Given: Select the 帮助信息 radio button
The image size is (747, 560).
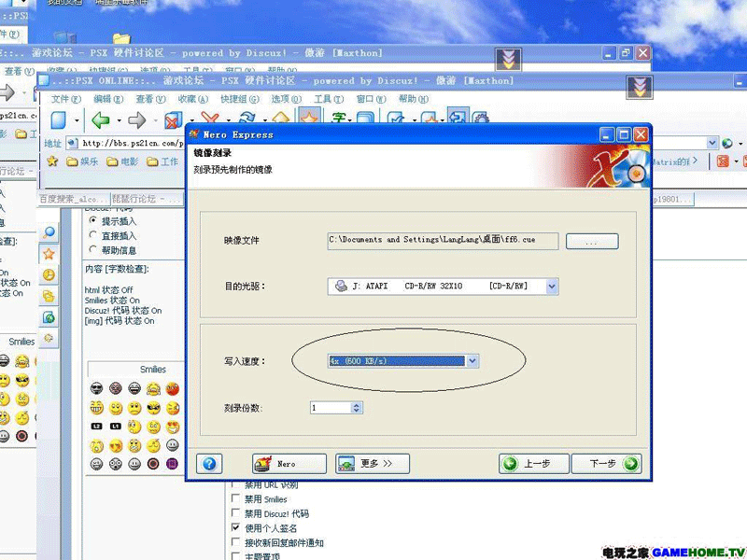Looking at the screenshot, I should [93, 249].
